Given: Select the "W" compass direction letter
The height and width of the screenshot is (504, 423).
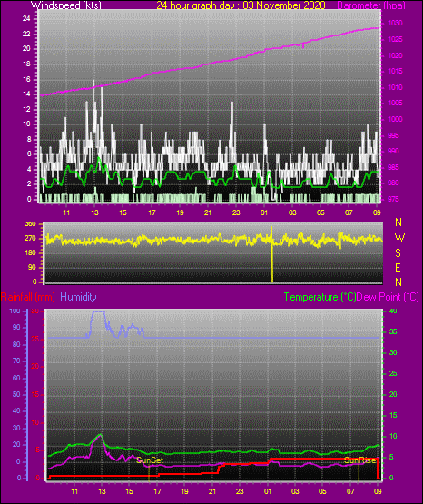Looking at the screenshot, I should point(399,238).
